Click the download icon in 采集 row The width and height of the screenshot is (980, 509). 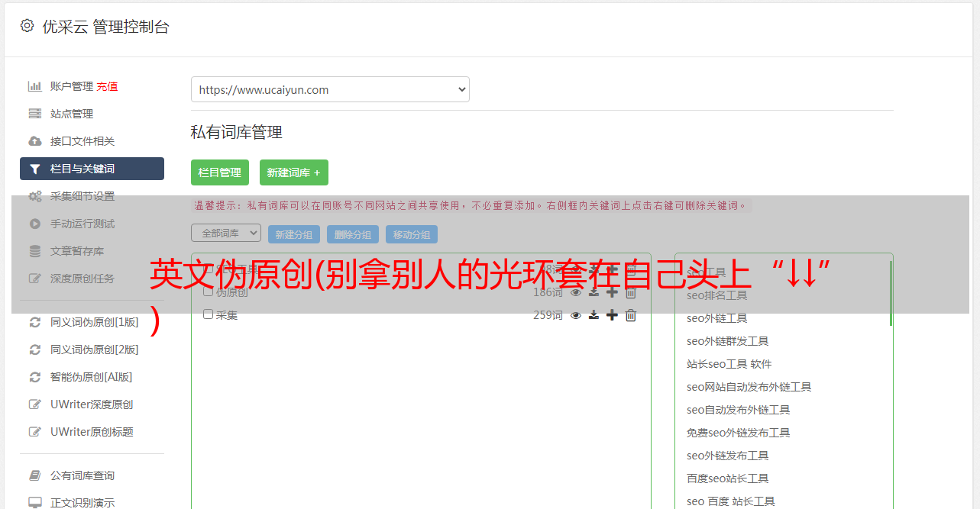pos(593,315)
